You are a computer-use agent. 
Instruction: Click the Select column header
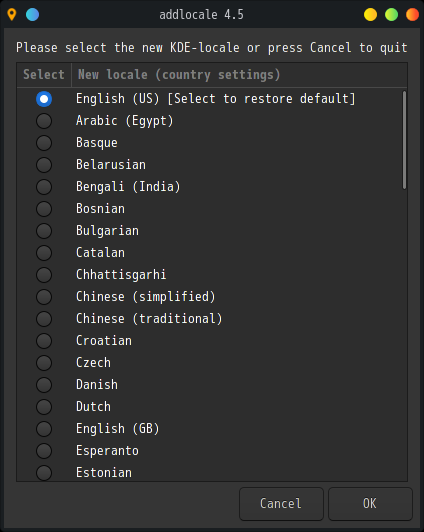tap(44, 75)
